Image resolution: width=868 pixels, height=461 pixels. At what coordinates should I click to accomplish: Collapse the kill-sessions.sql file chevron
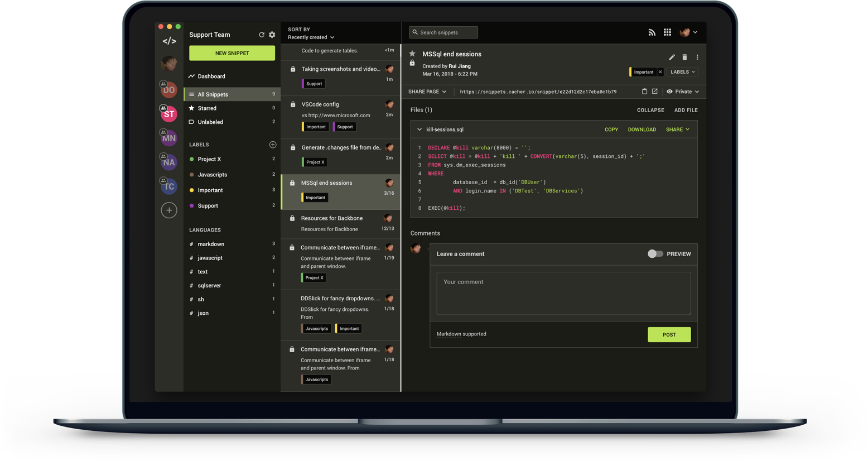[x=419, y=129]
